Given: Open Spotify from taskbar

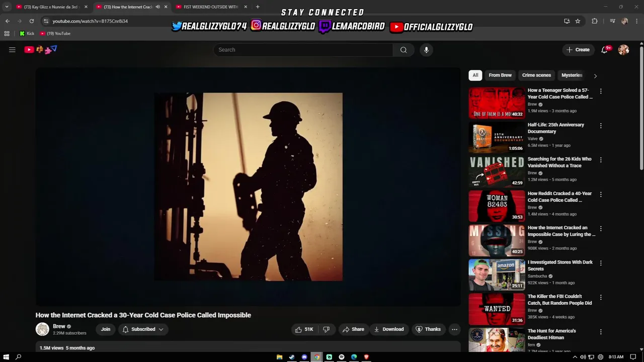Looking at the screenshot, I should coord(342,357).
